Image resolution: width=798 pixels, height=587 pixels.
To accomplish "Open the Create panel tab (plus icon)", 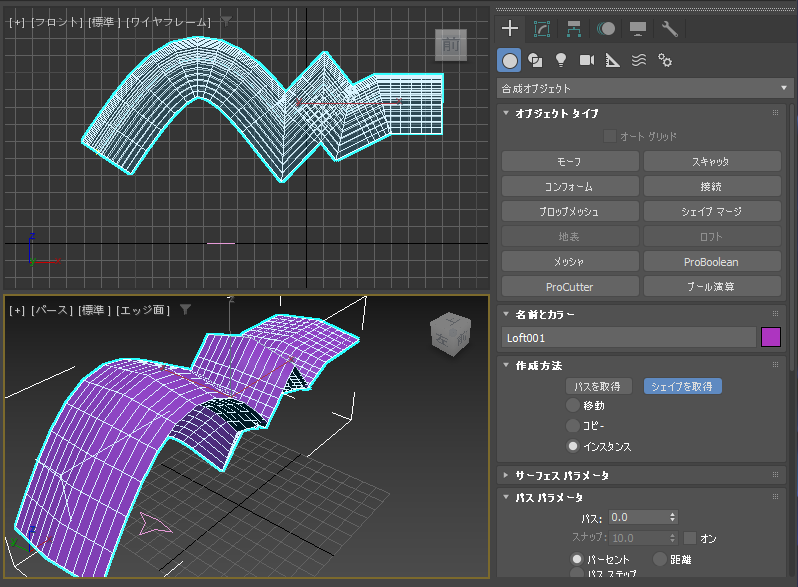I will point(509,29).
